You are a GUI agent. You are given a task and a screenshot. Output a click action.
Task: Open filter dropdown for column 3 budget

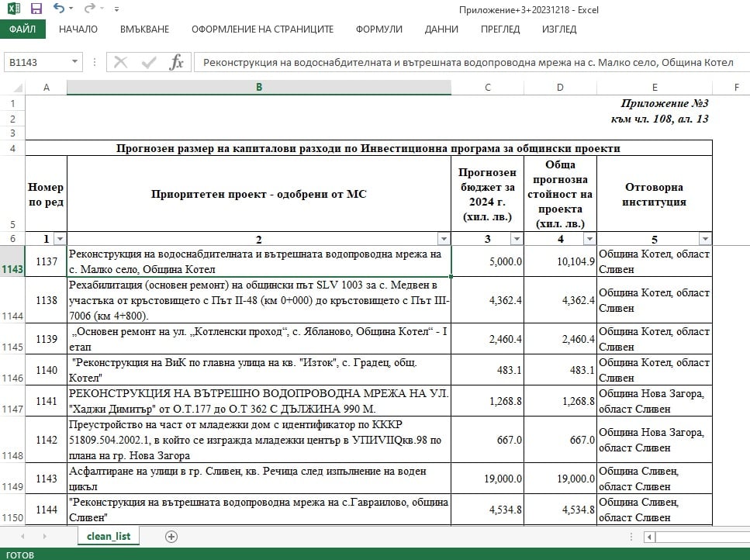(x=517, y=239)
